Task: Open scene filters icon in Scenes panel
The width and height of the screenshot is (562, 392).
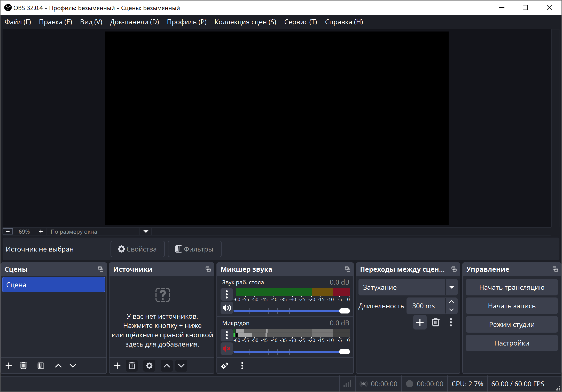Action: pyautogui.click(x=41, y=366)
